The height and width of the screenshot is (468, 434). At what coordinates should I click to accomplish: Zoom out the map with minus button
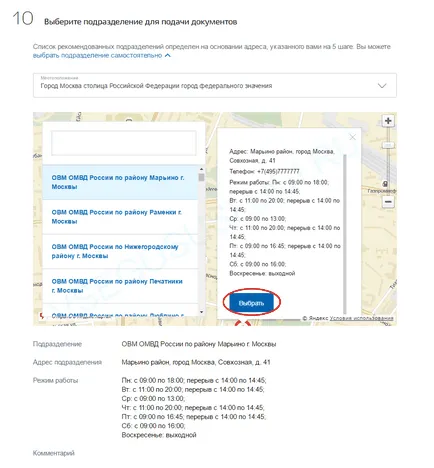388,202
